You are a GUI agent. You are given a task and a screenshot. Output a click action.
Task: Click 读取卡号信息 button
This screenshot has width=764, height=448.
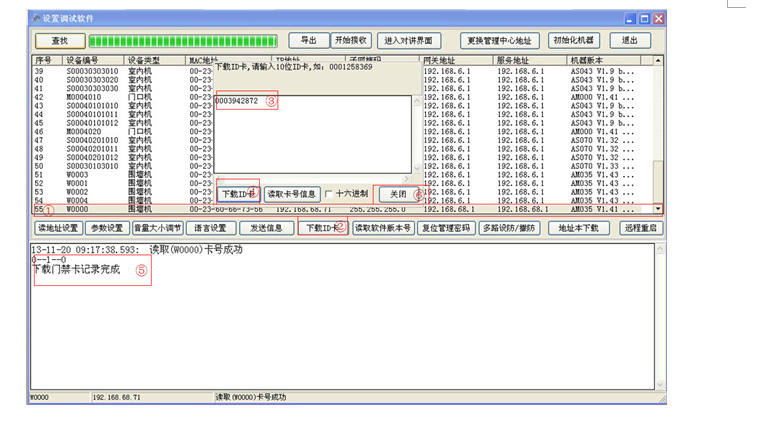click(x=291, y=194)
